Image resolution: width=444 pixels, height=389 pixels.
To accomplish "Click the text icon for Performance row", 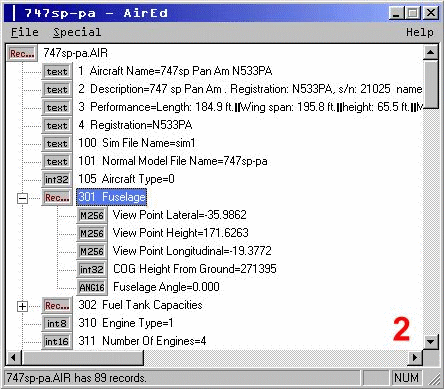I will click(x=57, y=107).
